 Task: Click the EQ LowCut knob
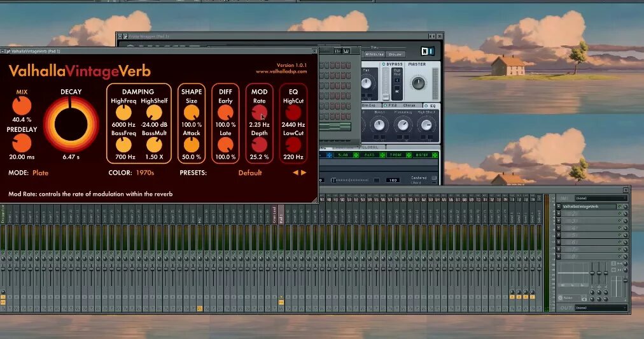coord(293,145)
